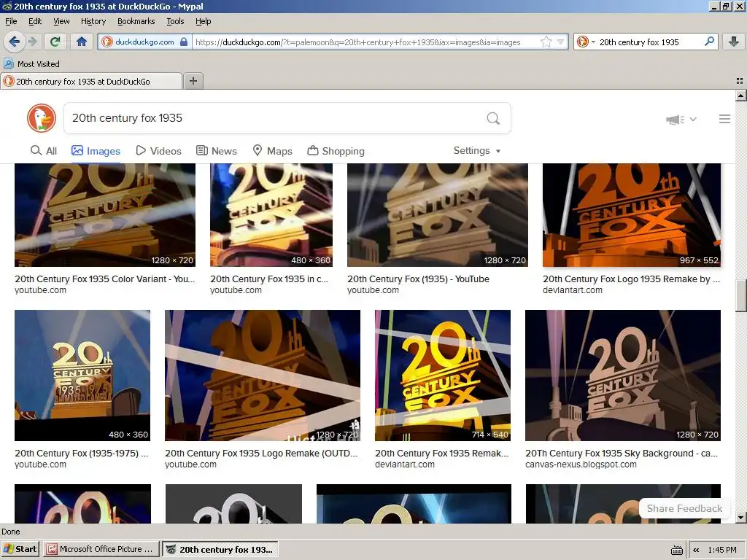Viewport: 747px width, 560px height.
Task: Open the Windows Start menu
Action: 20,549
